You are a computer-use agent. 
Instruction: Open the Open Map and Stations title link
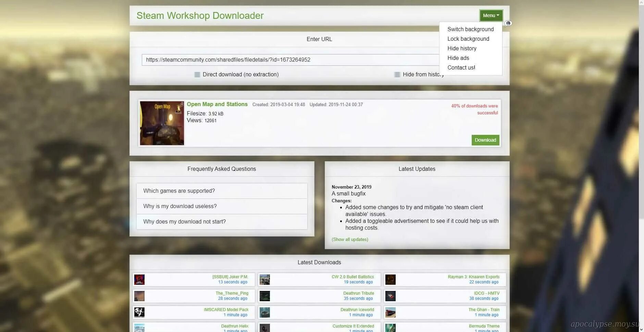(217, 104)
